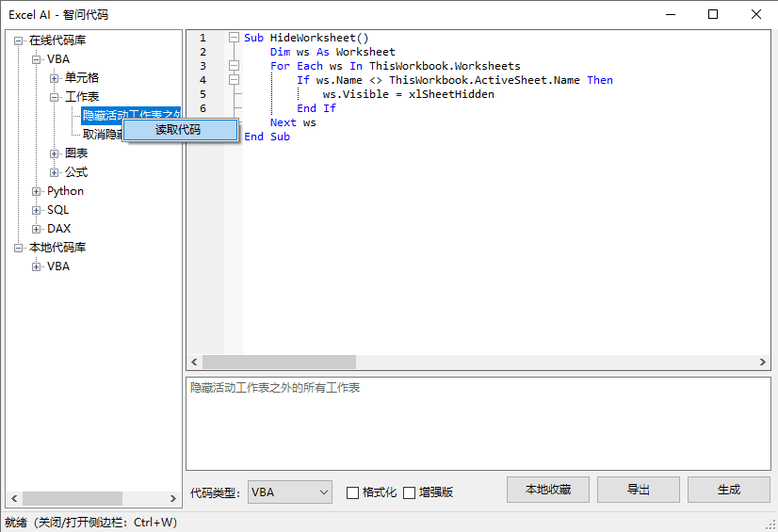The width and height of the screenshot is (778, 532).
Task: Collapse the If block fold marker on line 4
Action: tap(234, 79)
